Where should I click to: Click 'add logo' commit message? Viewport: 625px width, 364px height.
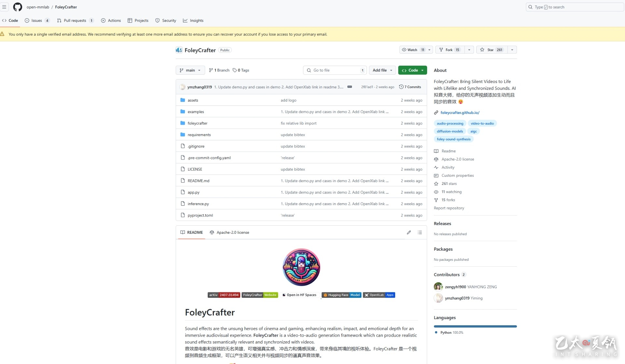[x=288, y=100]
